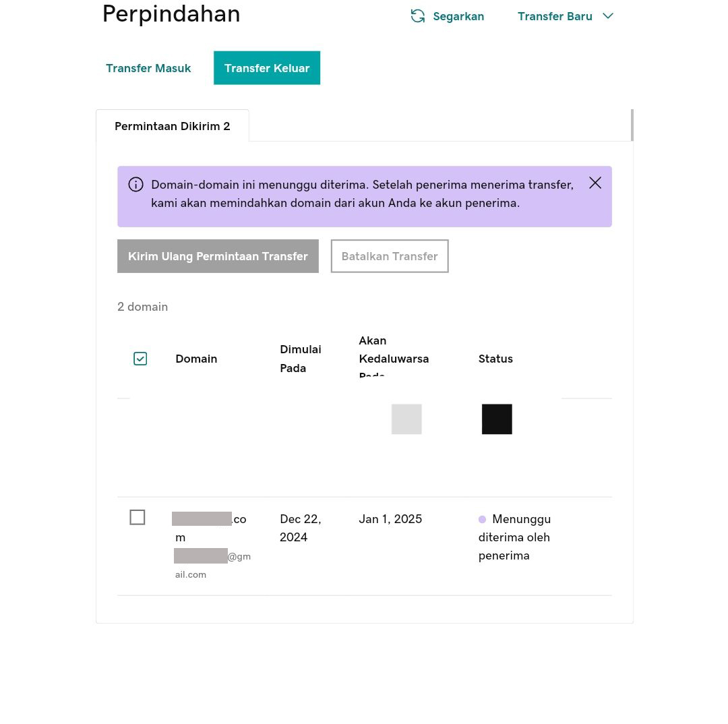Click the purple status dot beside Menunggu
The height and width of the screenshot is (724, 728).
(482, 520)
